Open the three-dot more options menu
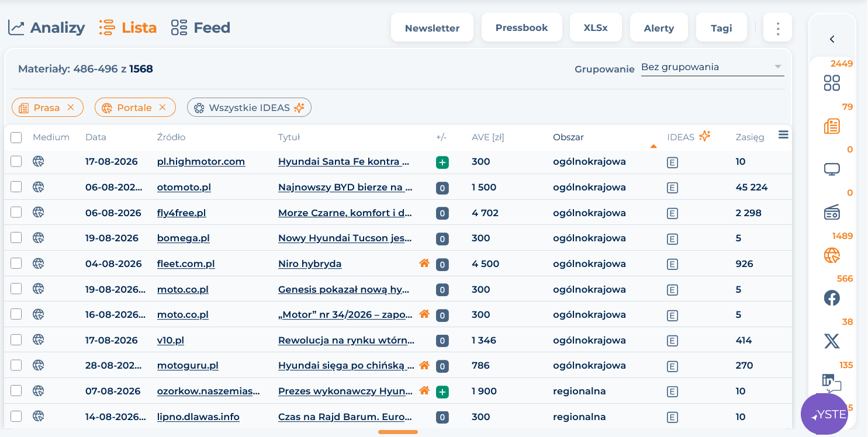The width and height of the screenshot is (868, 437). point(777,27)
